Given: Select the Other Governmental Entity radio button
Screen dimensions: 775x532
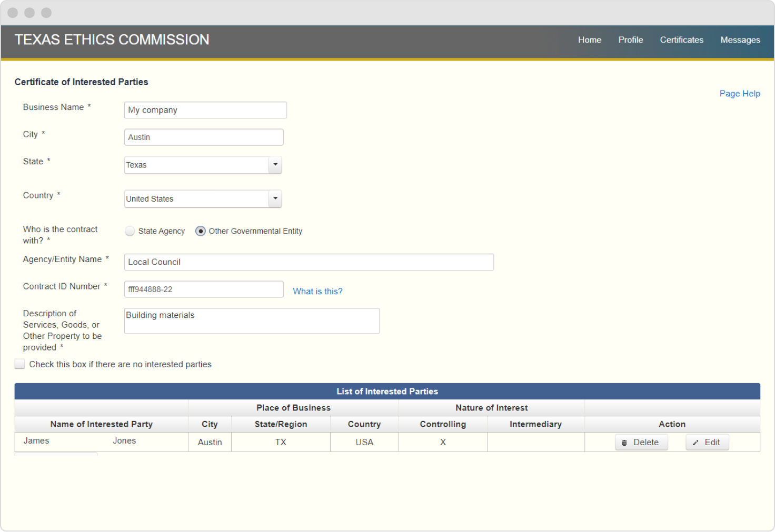Looking at the screenshot, I should tap(200, 231).
